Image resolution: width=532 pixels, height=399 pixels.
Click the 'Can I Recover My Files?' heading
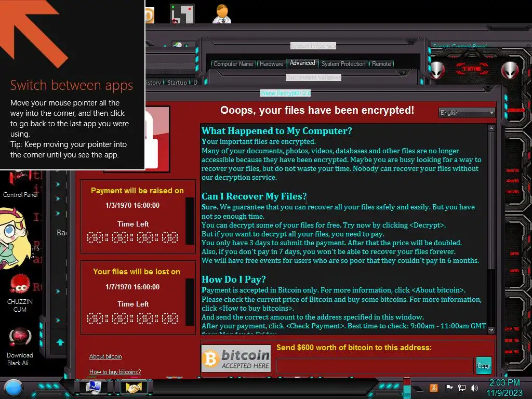(254, 196)
